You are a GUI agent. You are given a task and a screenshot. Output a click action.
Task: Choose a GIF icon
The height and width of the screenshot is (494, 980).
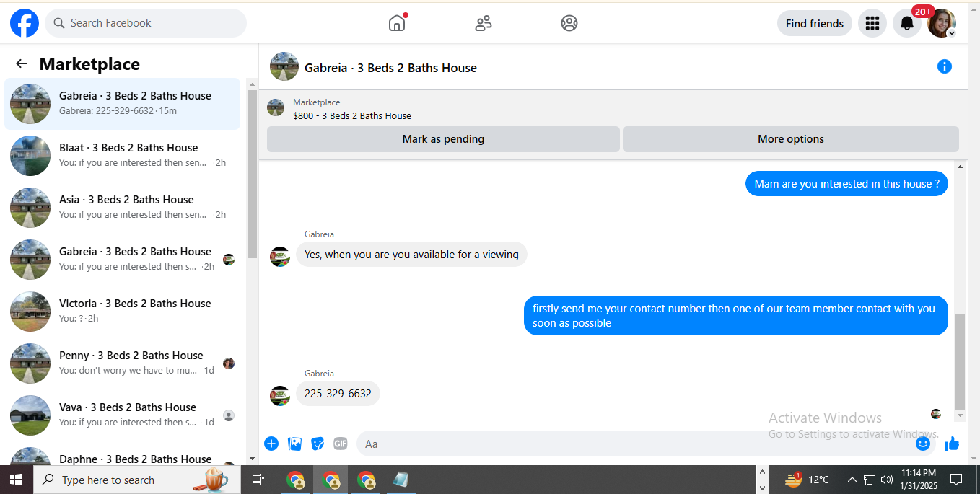pos(341,444)
